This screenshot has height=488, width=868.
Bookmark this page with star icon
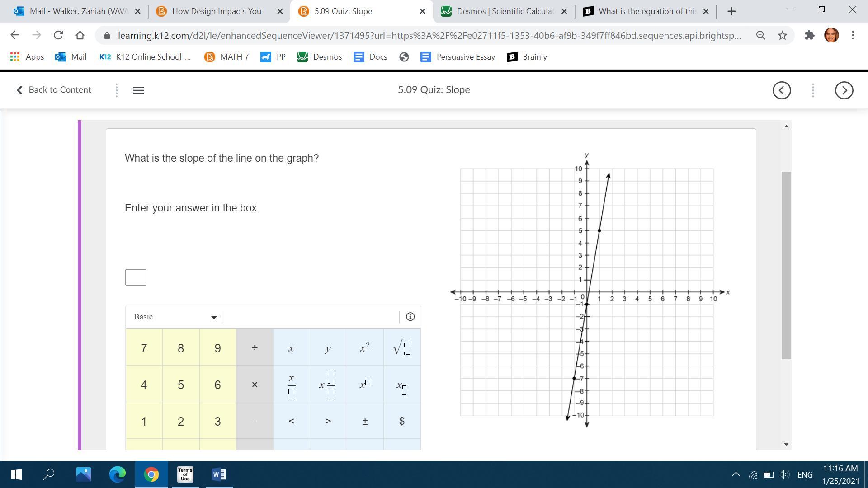783,35
